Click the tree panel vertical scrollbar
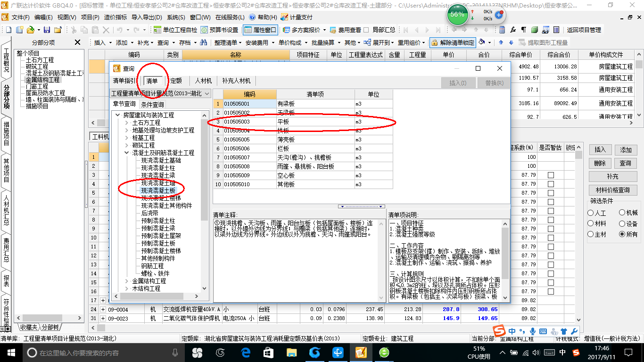 point(204,202)
